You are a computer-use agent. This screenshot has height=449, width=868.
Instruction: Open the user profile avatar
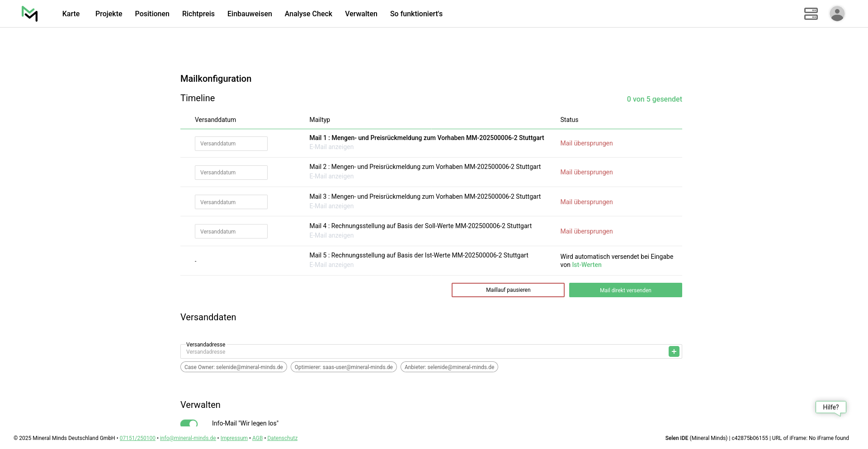[x=837, y=14]
